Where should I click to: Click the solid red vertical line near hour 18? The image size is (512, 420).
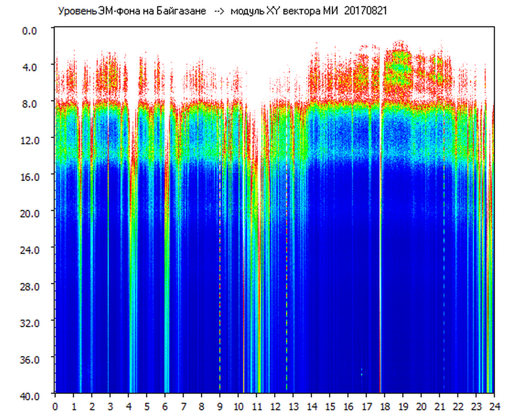380,280
